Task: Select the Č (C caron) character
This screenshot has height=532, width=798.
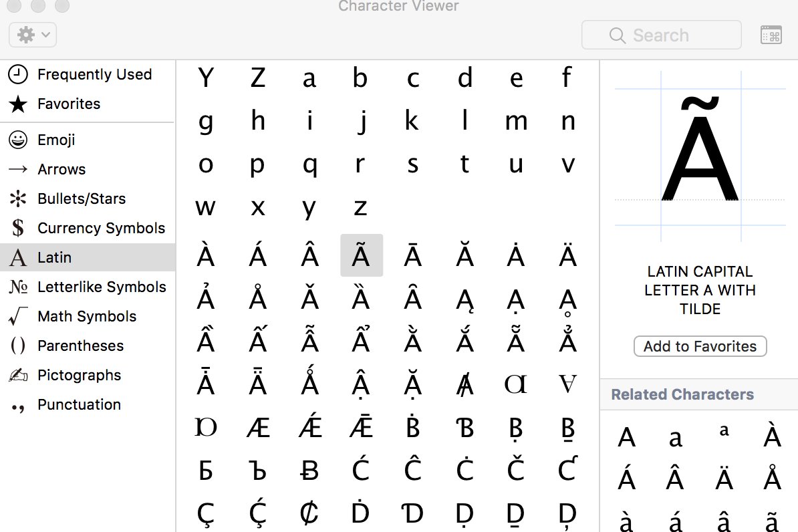Action: point(516,469)
